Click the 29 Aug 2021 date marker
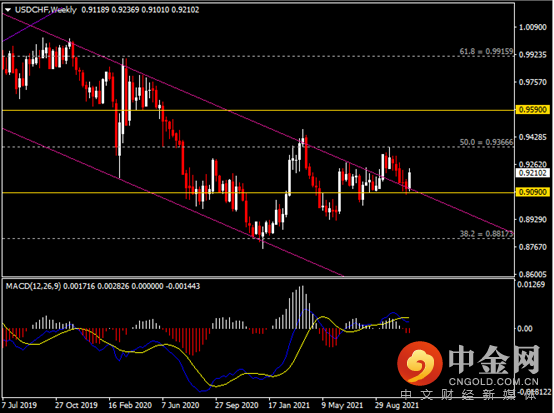 tap(396, 405)
